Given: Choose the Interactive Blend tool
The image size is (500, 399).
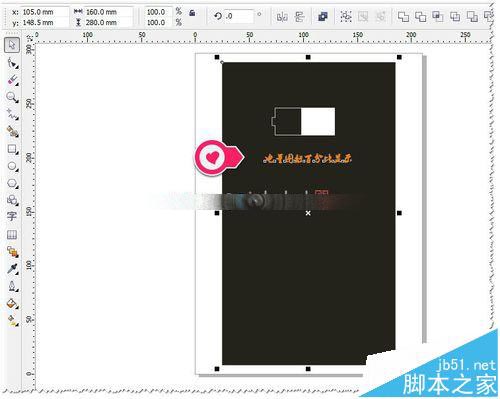Looking at the screenshot, I should (12, 252).
